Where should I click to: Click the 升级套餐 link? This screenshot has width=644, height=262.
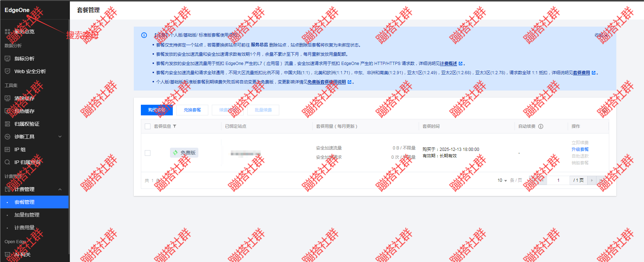(x=580, y=149)
